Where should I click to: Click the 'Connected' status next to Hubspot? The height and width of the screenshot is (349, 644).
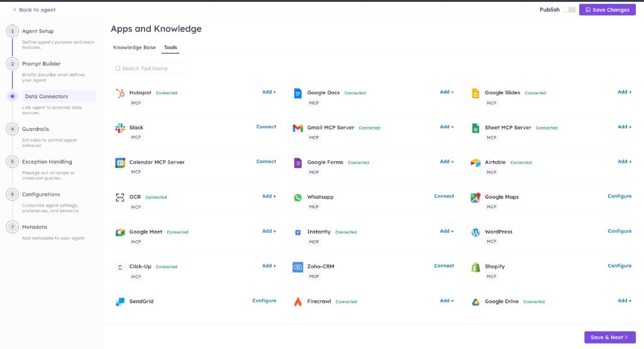(x=166, y=93)
